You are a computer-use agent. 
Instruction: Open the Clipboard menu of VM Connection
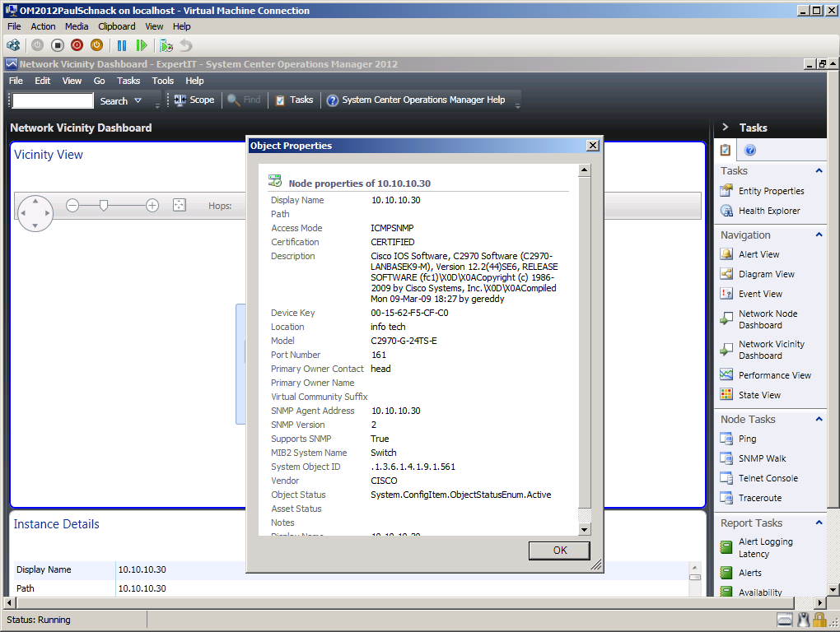click(x=116, y=26)
